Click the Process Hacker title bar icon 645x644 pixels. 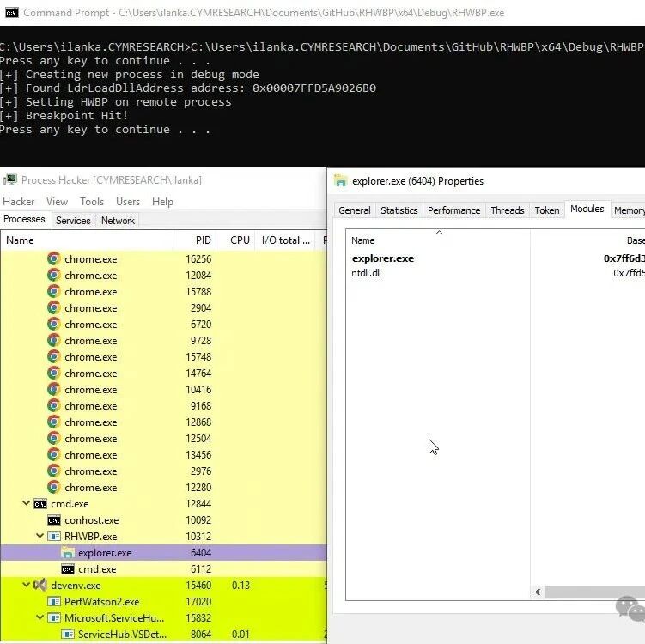tap(9, 180)
